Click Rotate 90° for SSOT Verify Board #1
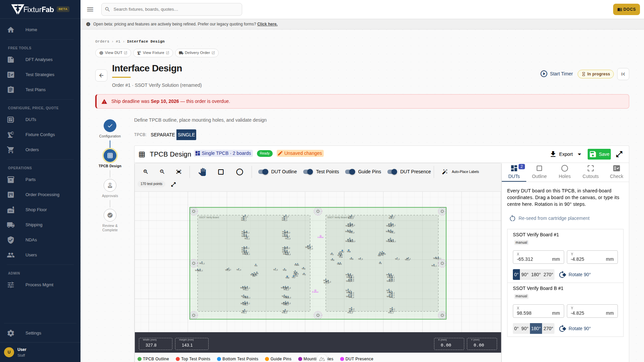 575,275
